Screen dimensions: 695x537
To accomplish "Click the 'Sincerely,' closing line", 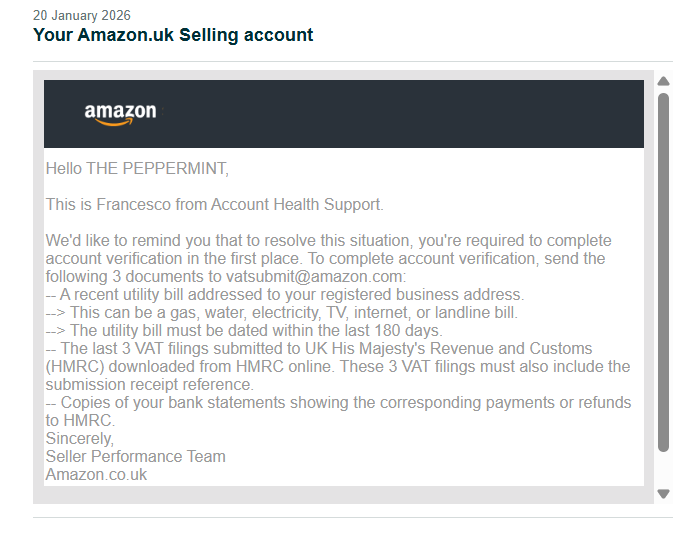I will pos(80,438).
